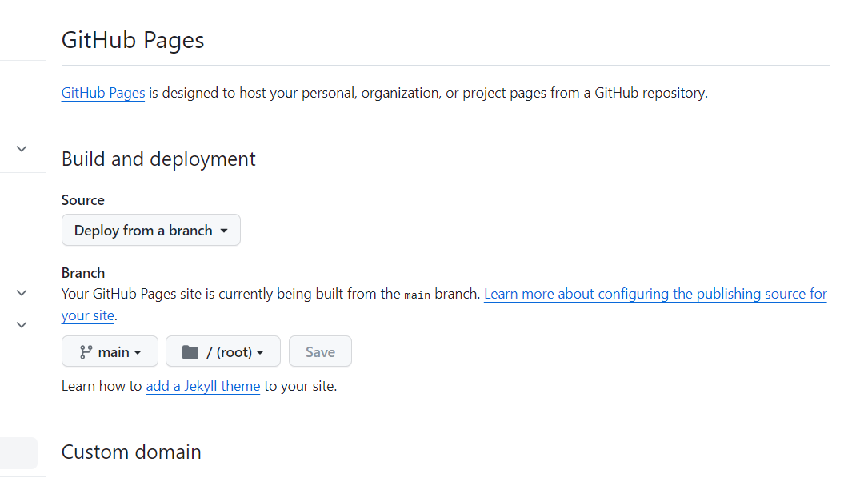This screenshot has height=482, width=868.
Task: Click the folder icon in root button
Action: [190, 351]
